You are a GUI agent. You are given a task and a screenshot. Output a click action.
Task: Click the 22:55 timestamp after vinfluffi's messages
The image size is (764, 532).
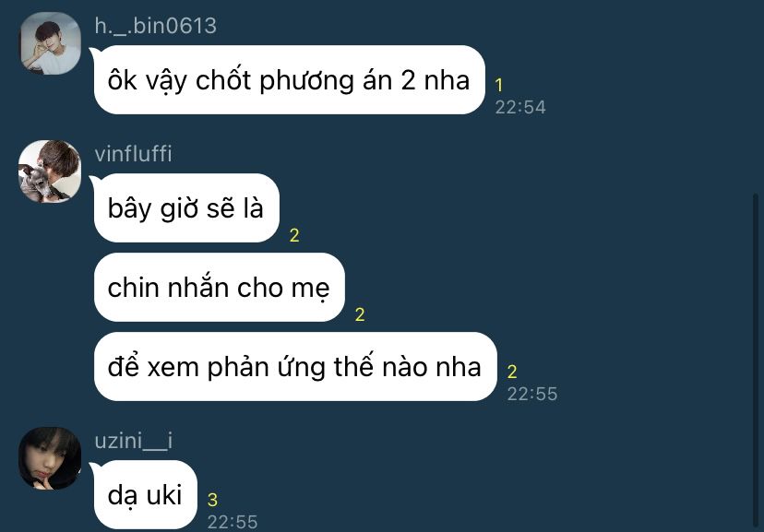[x=532, y=394]
